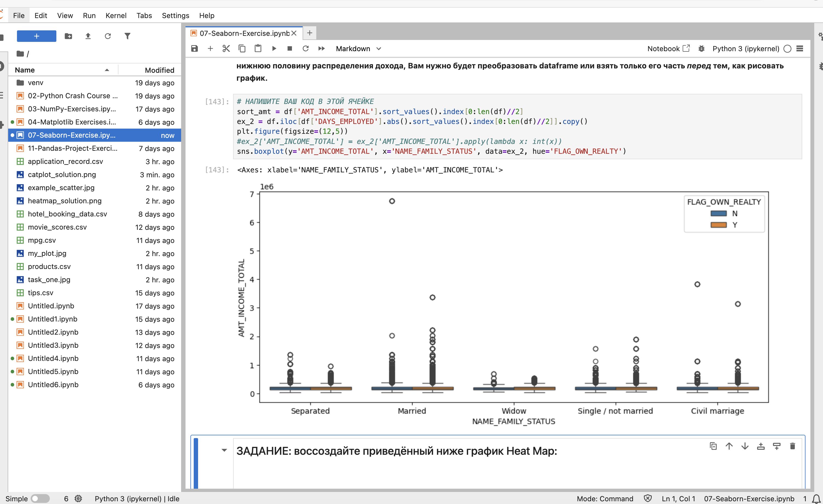Open the Kernel menu
Image resolution: width=823 pixels, height=504 pixels.
pos(116,15)
